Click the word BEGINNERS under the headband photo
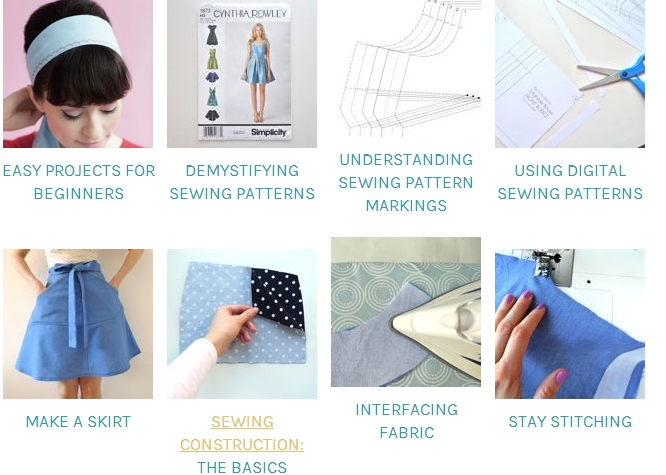The image size is (666, 475). coord(79,194)
